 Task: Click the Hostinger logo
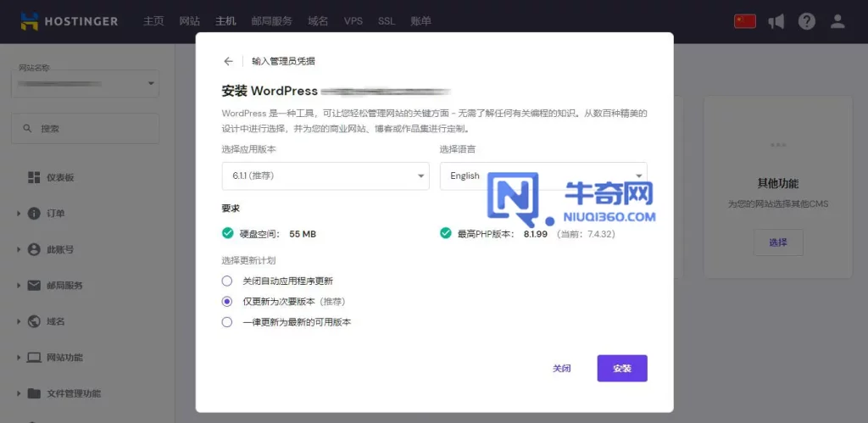70,21
